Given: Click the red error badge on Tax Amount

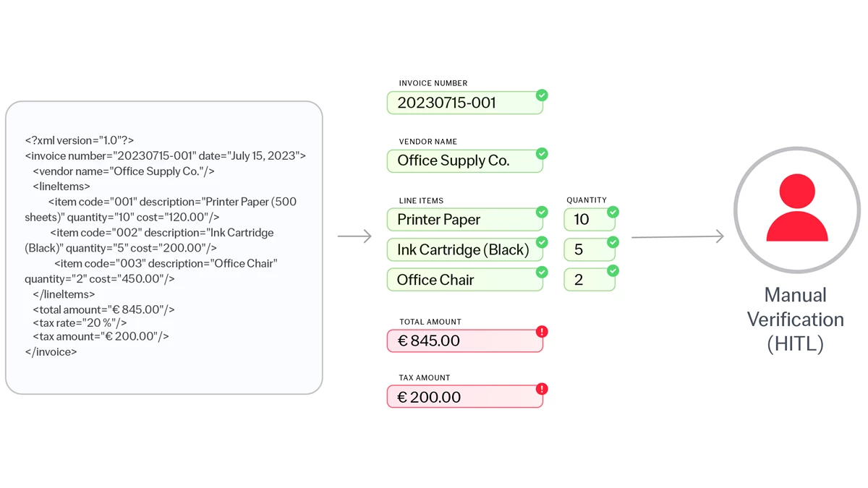Looking at the screenshot, I should (x=542, y=389).
